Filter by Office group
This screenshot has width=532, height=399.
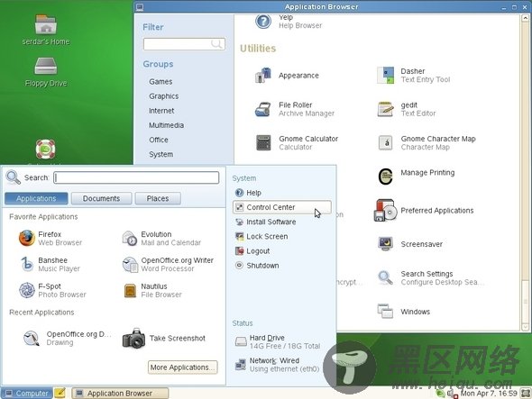coord(159,140)
